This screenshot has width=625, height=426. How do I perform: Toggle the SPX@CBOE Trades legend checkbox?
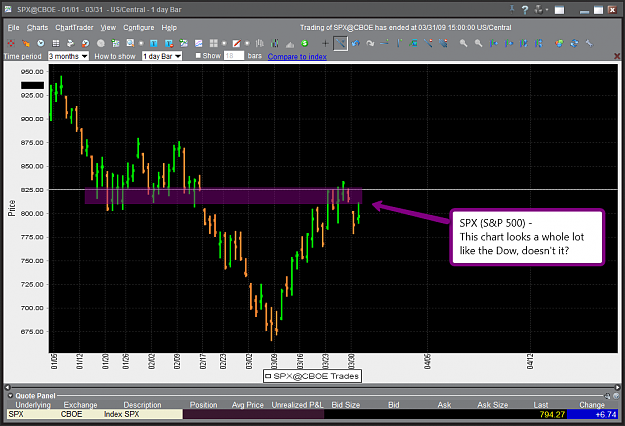(x=268, y=376)
